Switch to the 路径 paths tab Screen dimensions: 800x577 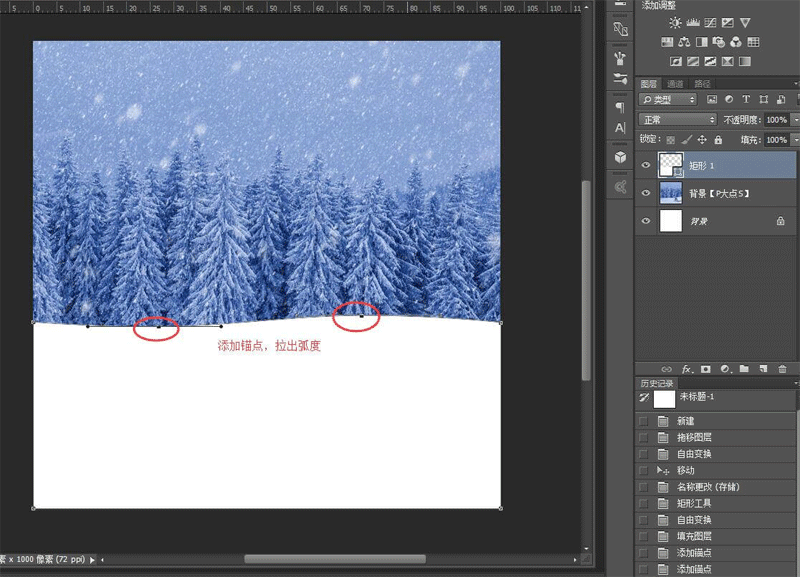[701, 83]
